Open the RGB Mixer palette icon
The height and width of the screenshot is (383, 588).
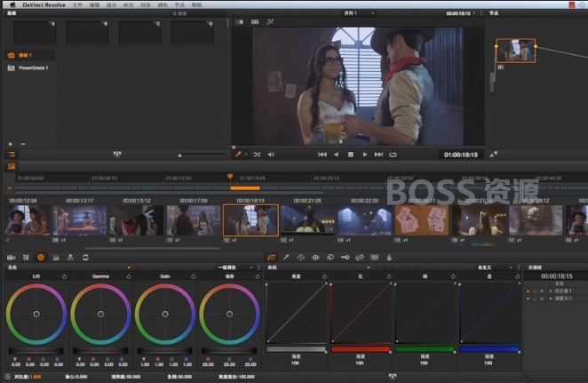[55, 258]
